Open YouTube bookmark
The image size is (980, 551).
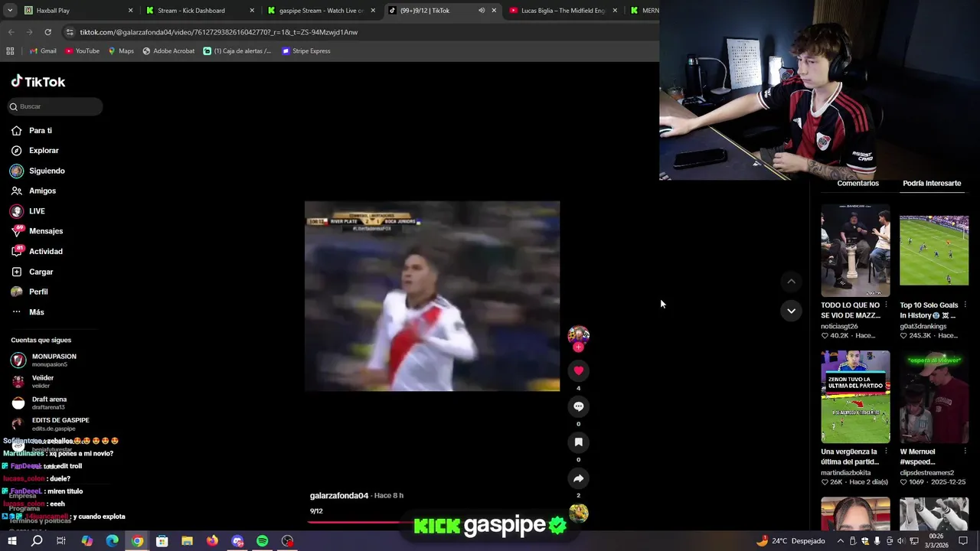point(82,51)
